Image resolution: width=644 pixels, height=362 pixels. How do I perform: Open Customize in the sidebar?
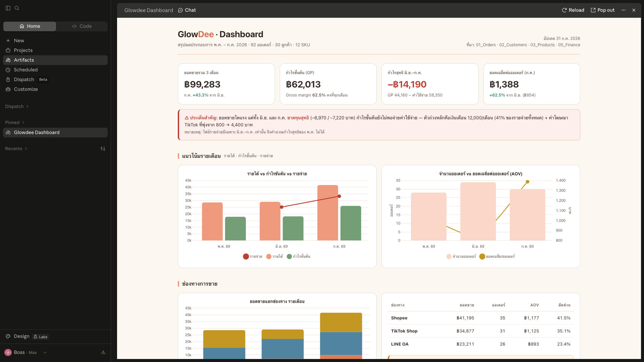tap(55, 89)
